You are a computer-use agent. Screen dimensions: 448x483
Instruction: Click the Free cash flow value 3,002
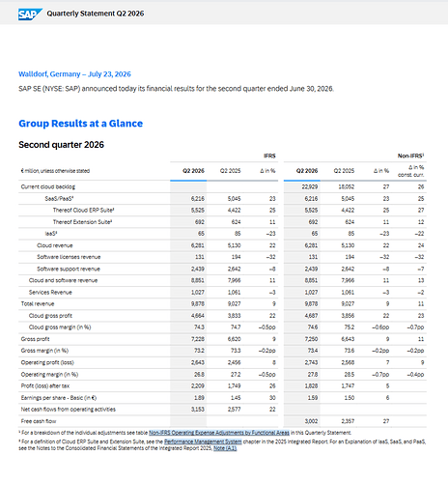(311, 421)
